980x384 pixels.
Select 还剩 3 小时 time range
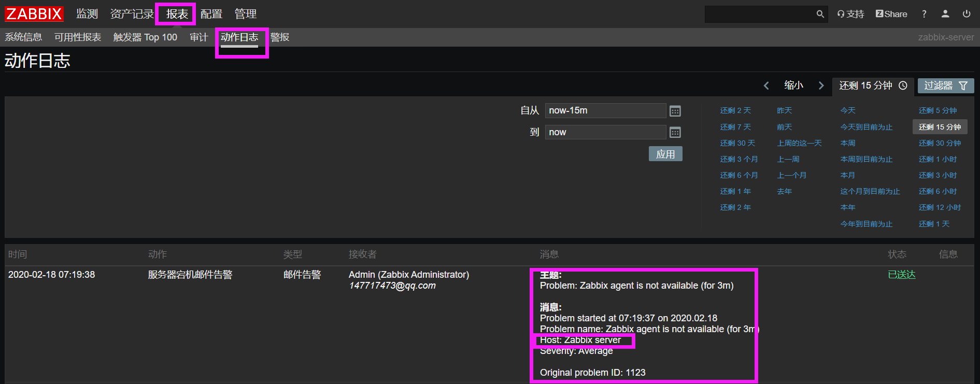tap(938, 175)
